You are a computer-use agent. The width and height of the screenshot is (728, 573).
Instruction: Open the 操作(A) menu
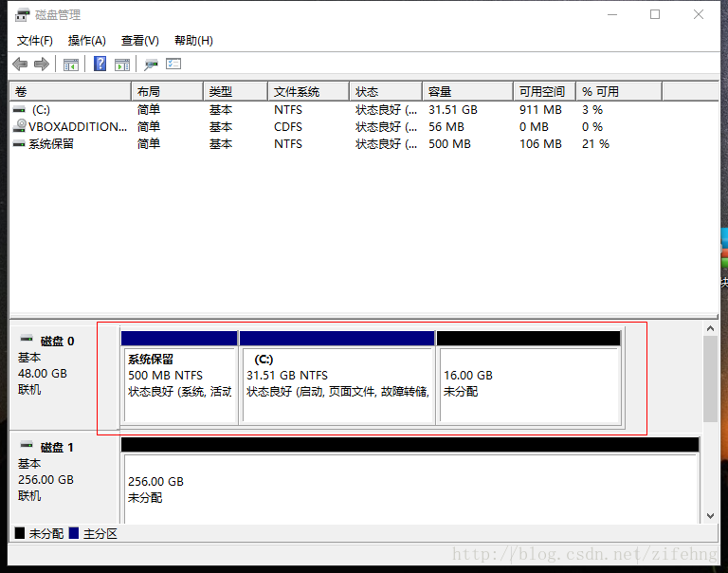coord(87,41)
